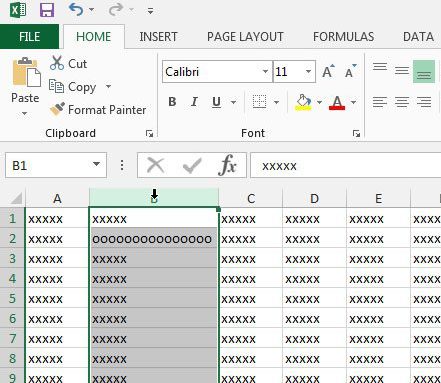This screenshot has width=441, height=383.
Task: Save the workbook with the floppy disk icon
Action: [x=47, y=10]
